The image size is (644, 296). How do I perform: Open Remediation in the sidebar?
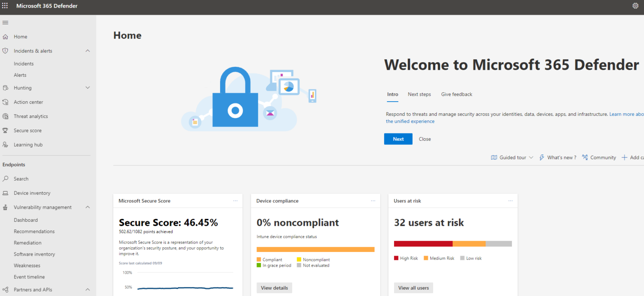click(28, 243)
